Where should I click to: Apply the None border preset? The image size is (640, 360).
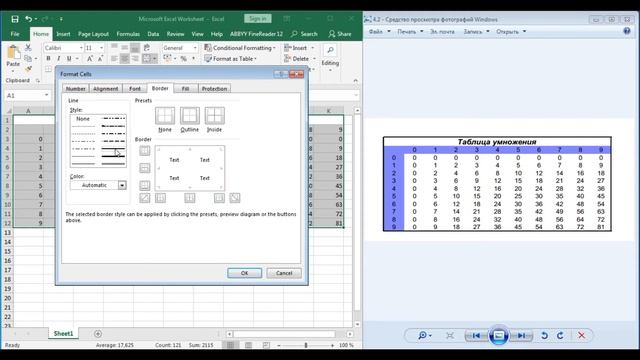tap(165, 116)
